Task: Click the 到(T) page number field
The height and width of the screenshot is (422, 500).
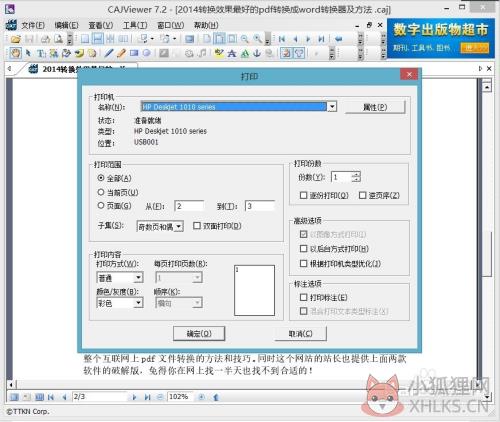Action: (x=260, y=206)
